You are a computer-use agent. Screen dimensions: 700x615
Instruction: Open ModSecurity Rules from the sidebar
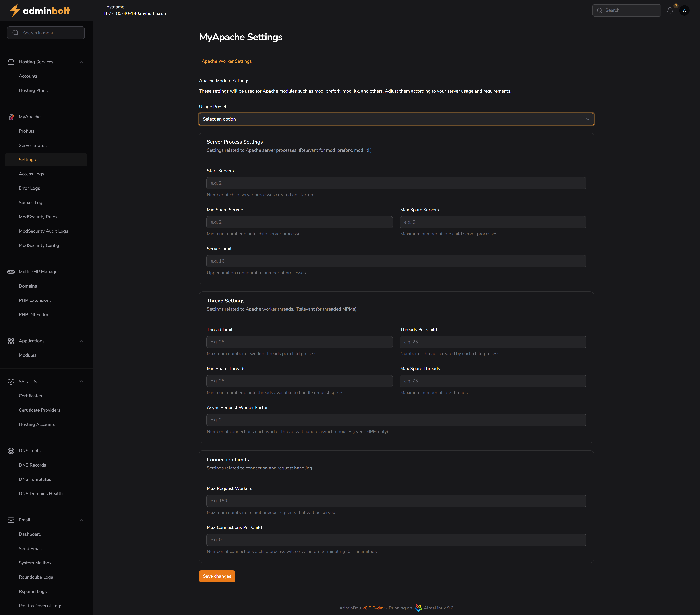(x=38, y=217)
